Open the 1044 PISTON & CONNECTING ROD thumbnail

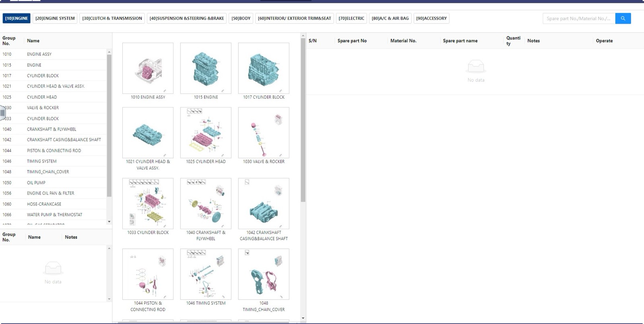tap(148, 274)
